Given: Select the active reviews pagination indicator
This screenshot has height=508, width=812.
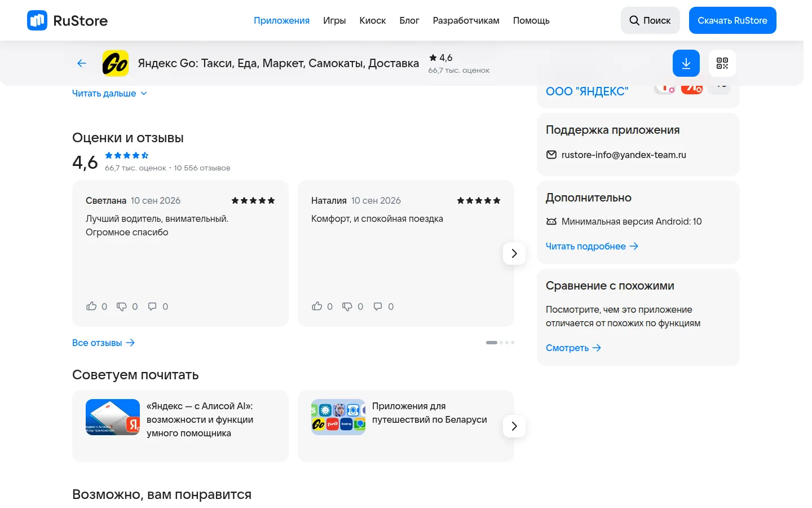Looking at the screenshot, I should (492, 343).
